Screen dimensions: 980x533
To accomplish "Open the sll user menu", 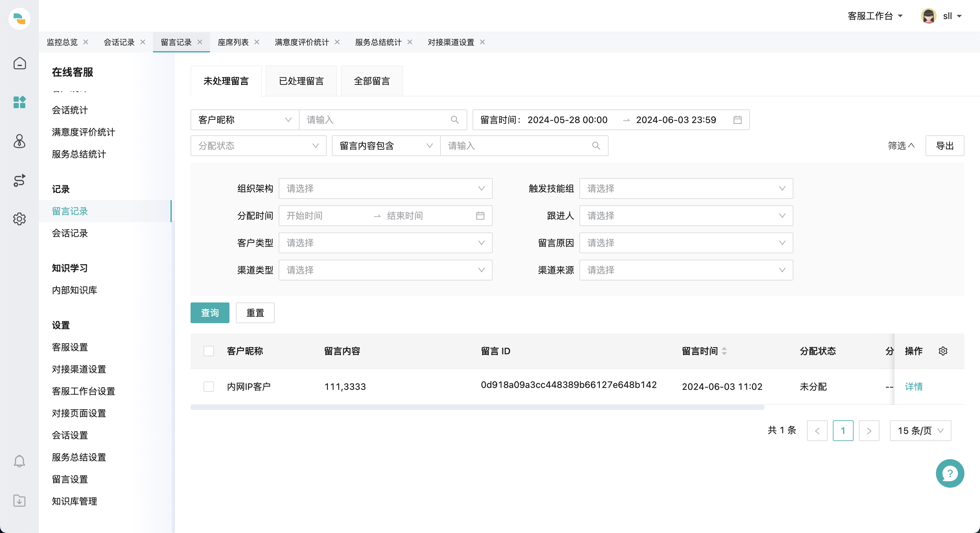I will tap(952, 16).
